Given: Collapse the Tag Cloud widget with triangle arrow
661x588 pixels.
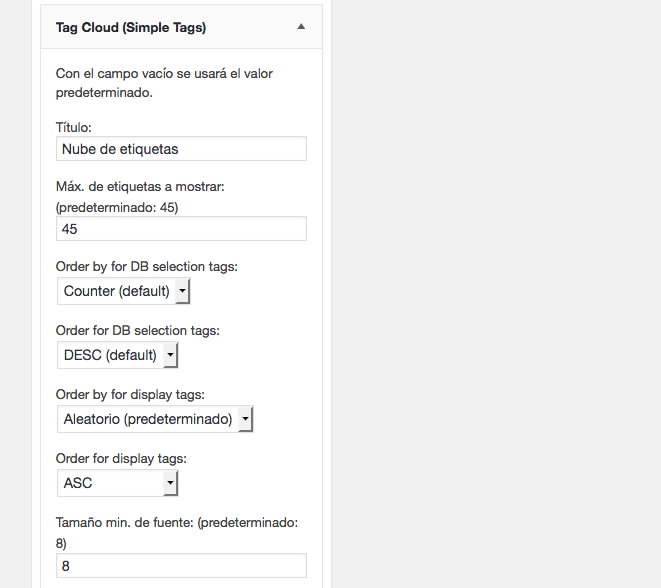Looking at the screenshot, I should coord(301,28).
